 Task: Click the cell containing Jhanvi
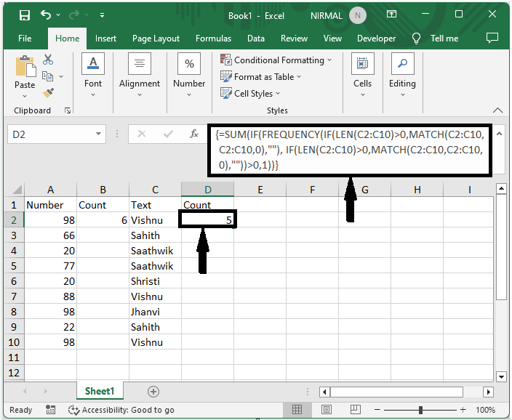coord(155,312)
